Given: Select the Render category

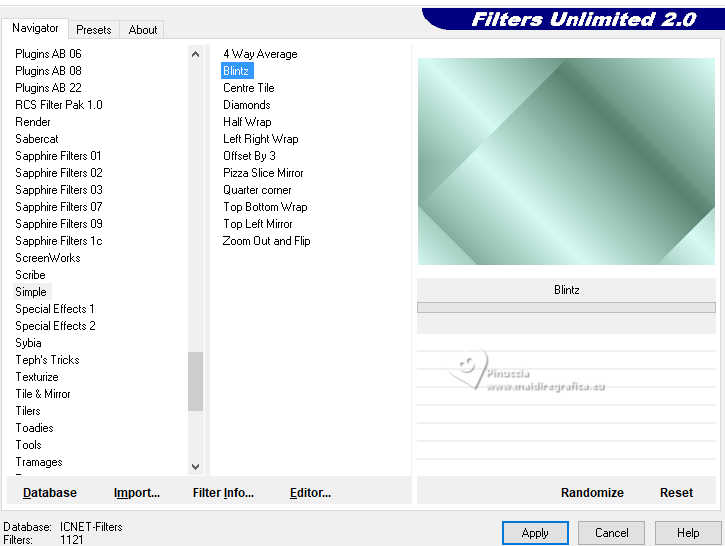Looking at the screenshot, I should 32,122.
